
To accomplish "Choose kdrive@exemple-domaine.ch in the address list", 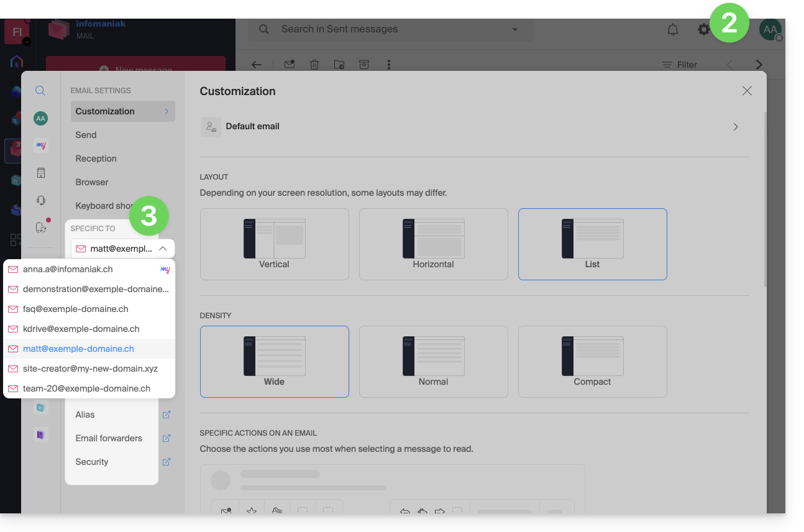I will click(89, 329).
